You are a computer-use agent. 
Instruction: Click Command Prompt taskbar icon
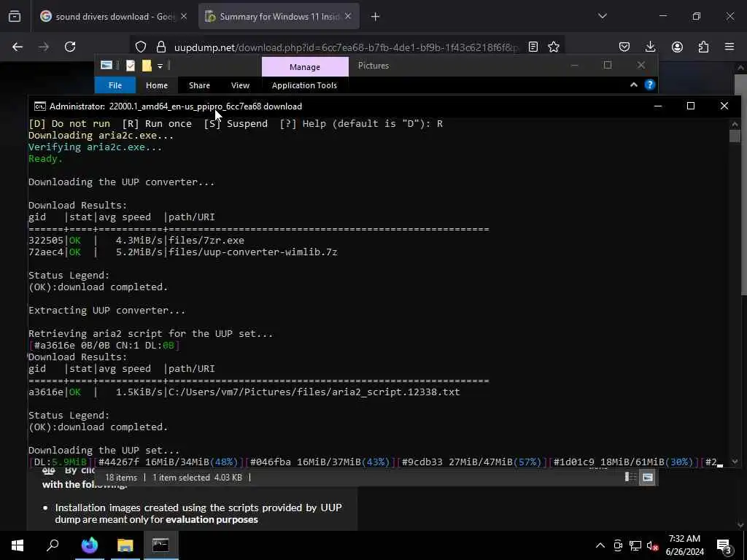[x=160, y=545]
